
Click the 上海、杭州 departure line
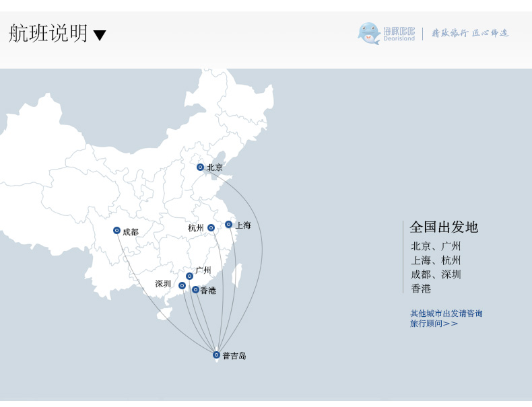436,260
